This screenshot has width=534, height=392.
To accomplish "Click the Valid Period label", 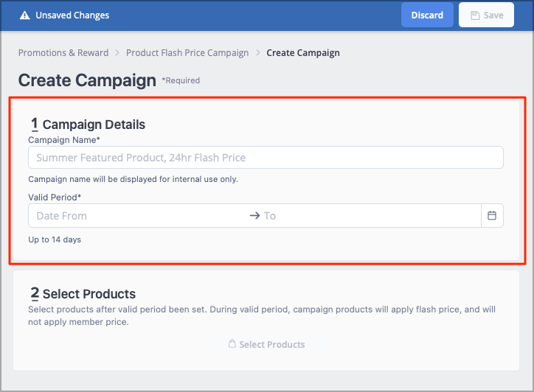I will pyautogui.click(x=55, y=197).
